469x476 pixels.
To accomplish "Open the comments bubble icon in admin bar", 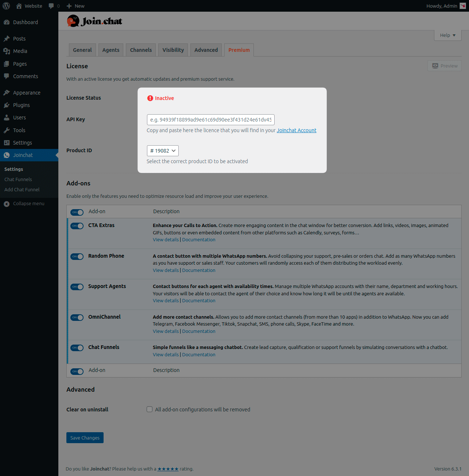I will tap(51, 6).
